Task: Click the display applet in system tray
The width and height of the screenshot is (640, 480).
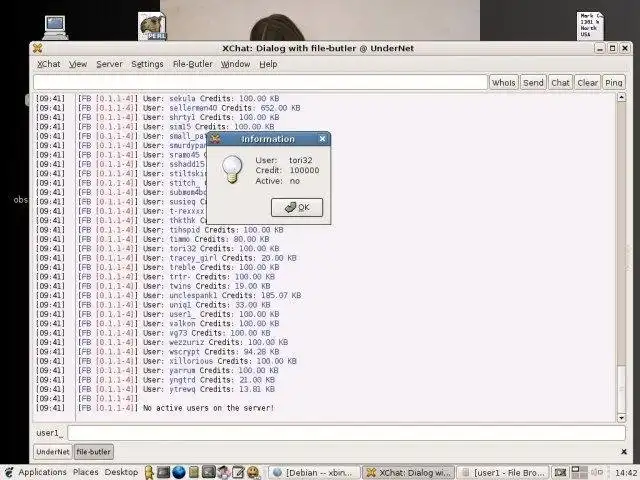Action: click(x=560, y=472)
